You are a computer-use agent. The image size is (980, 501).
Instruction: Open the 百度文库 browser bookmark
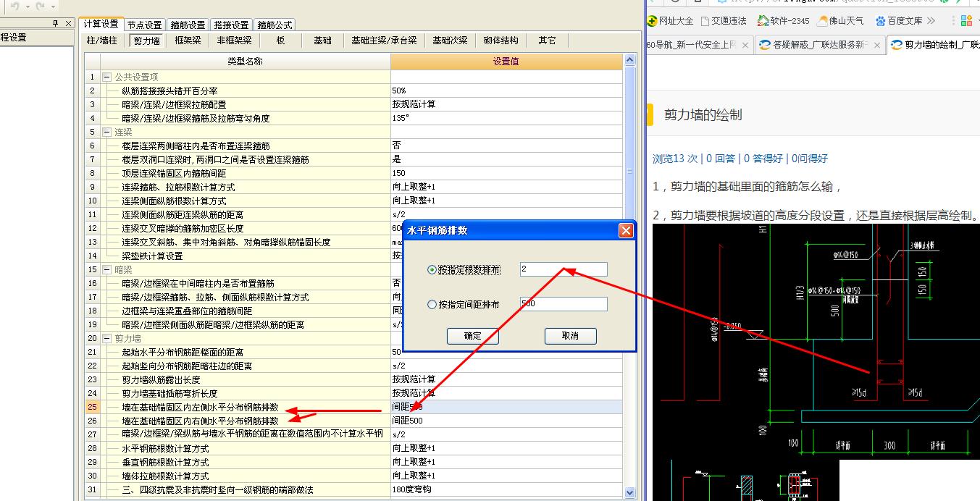tap(898, 20)
